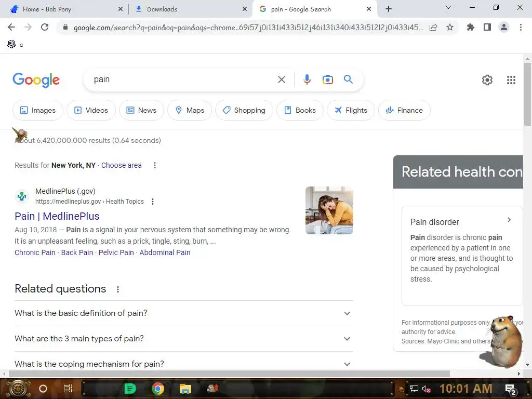View site info via the lock icon
The width and height of the screenshot is (532, 399).
tap(65, 27)
